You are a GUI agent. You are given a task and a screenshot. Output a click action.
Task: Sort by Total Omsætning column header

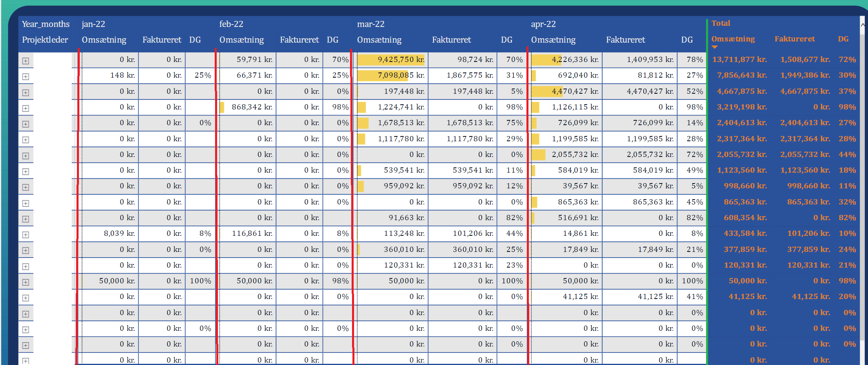coord(733,39)
